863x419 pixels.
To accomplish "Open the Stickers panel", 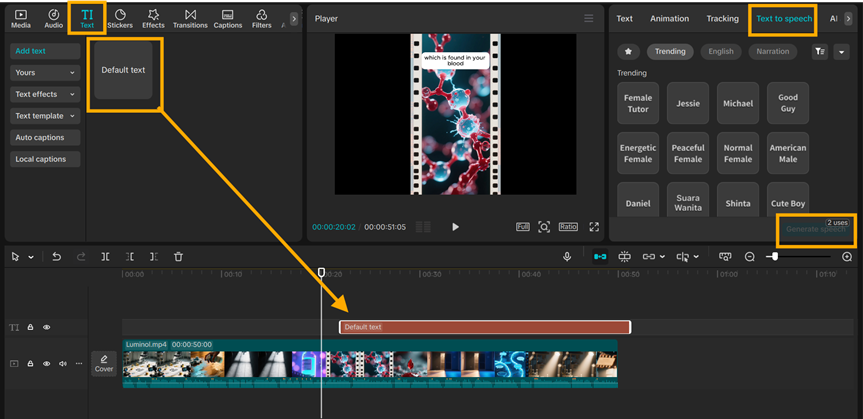I will 120,18.
